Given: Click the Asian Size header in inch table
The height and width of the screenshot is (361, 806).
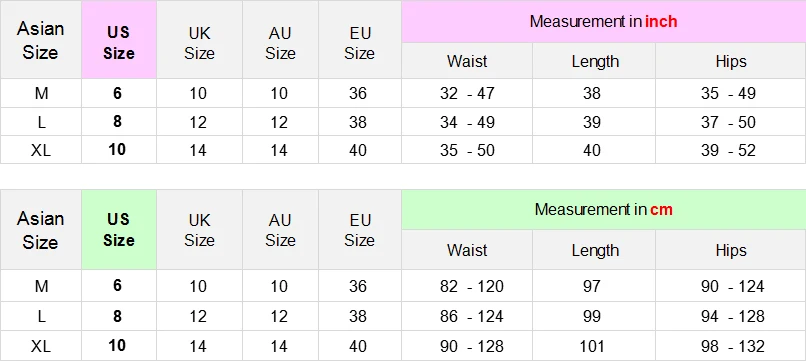Looking at the screenshot, I should 41,40.
